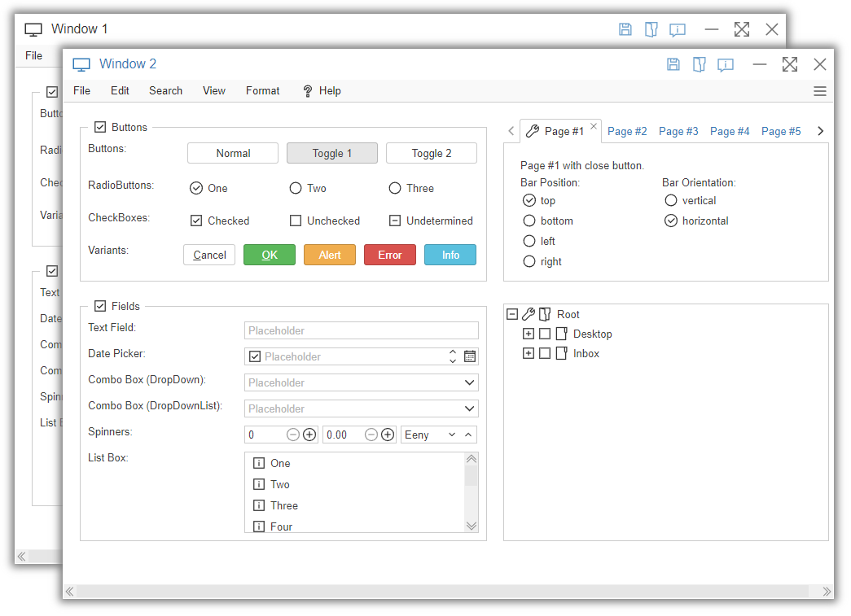Click the save icon in Window 2 title bar
This screenshot has width=851, height=616.
click(673, 64)
